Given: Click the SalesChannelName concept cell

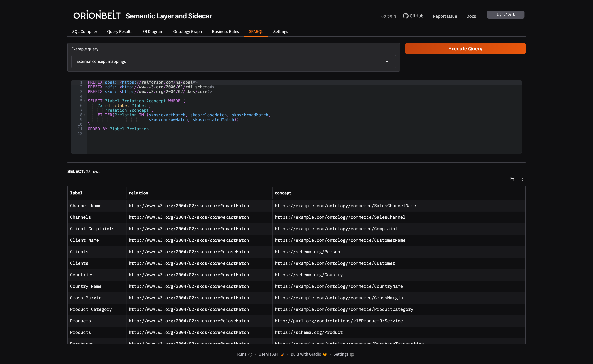Looking at the screenshot, I should click(x=399, y=206).
